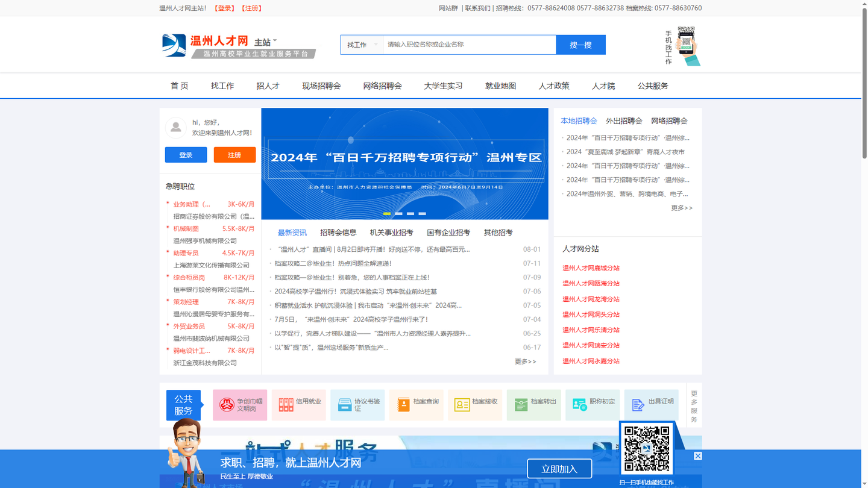
Task: Open the 综合柜员岗 urgent job listing
Action: click(189, 278)
